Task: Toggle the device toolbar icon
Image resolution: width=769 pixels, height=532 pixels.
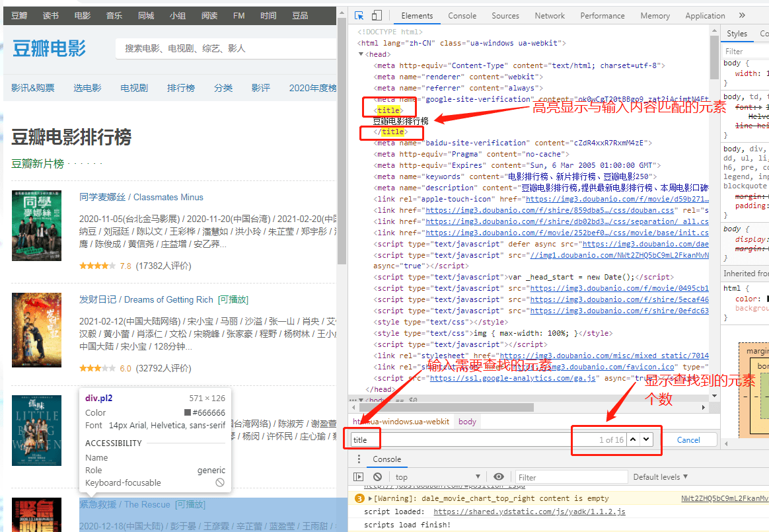Action: 377,16
